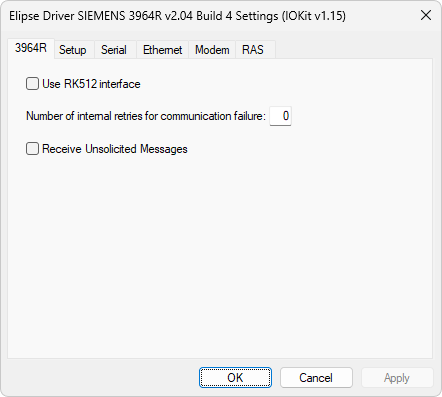Select the 3964R tab
Viewport: 442px width, 397px height.
click(x=31, y=49)
